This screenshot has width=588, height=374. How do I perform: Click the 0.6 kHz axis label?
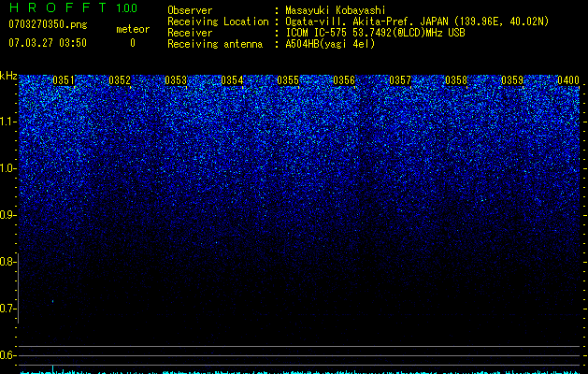coord(7,355)
